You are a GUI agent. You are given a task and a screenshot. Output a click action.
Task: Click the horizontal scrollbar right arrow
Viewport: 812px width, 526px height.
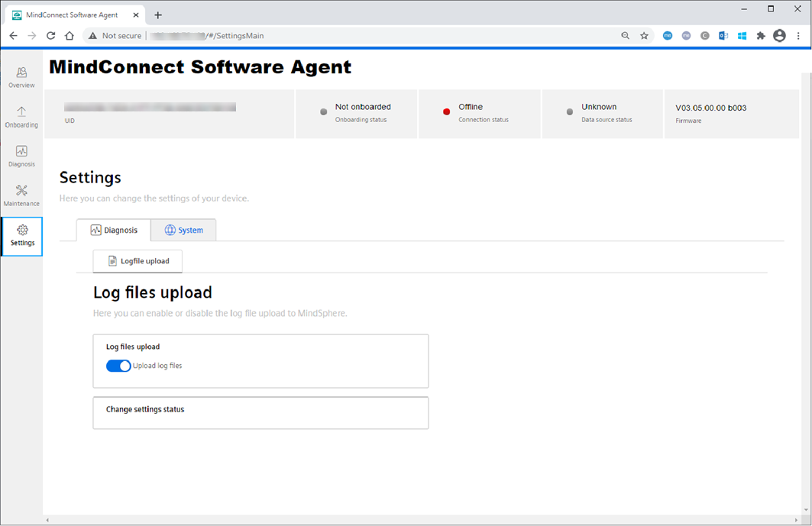coord(796,520)
